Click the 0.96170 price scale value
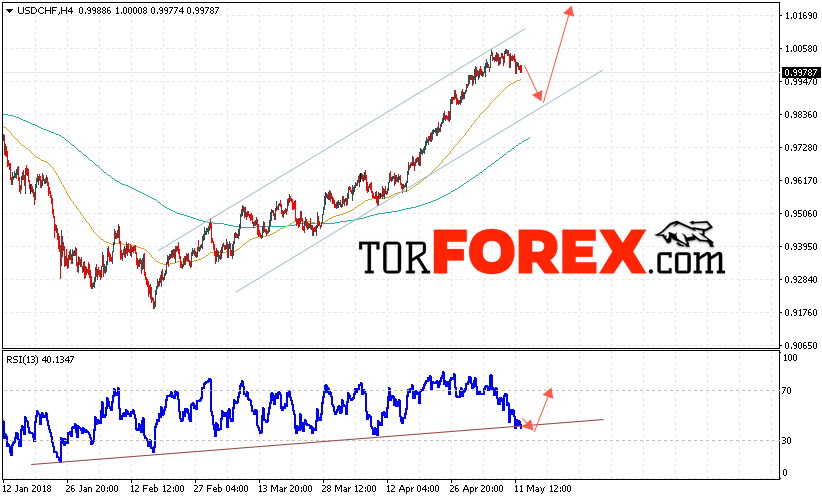This screenshot has width=822, height=500. coord(801,181)
